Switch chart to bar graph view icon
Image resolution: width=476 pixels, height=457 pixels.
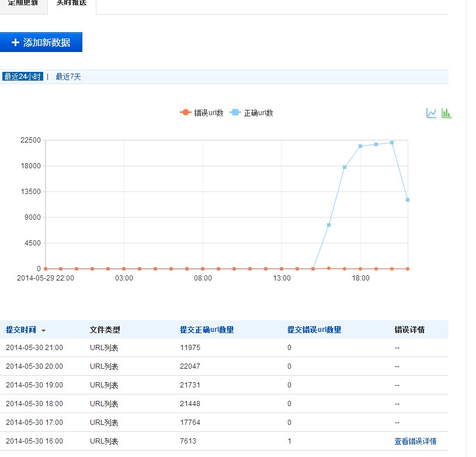446,113
